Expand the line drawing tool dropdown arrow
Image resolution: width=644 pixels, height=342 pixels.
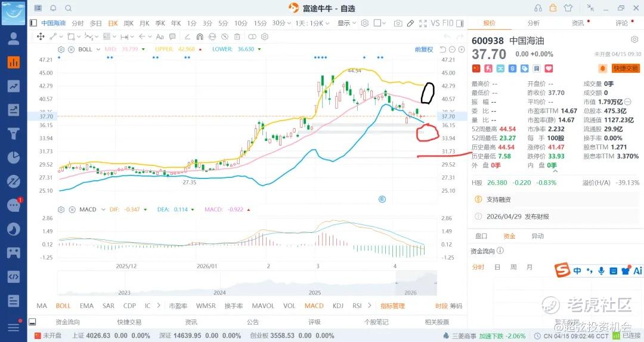coord(61,36)
